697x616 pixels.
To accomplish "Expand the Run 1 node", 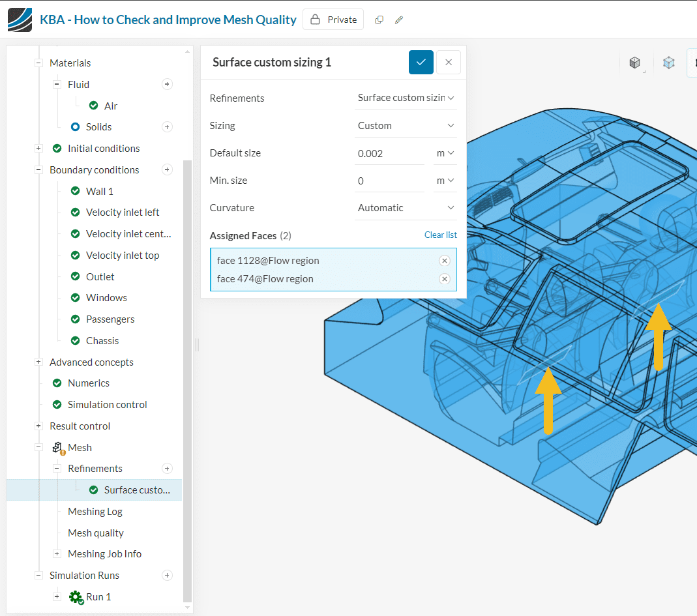I will [x=57, y=597].
